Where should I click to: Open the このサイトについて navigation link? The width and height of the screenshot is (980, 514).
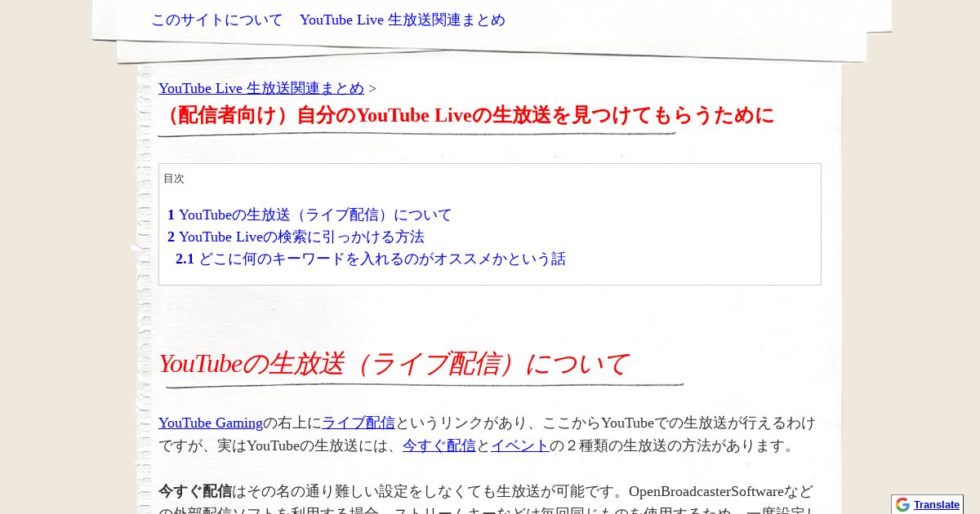click(217, 20)
